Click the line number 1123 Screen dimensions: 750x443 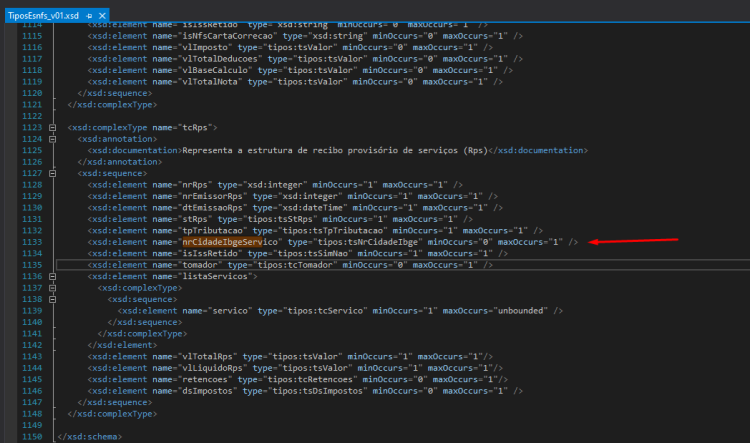tap(32, 128)
